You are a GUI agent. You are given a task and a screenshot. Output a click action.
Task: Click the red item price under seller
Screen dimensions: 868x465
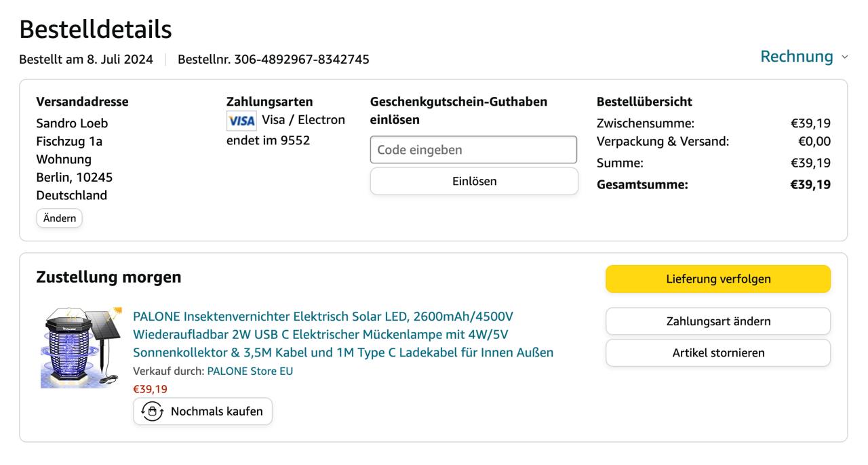(150, 389)
